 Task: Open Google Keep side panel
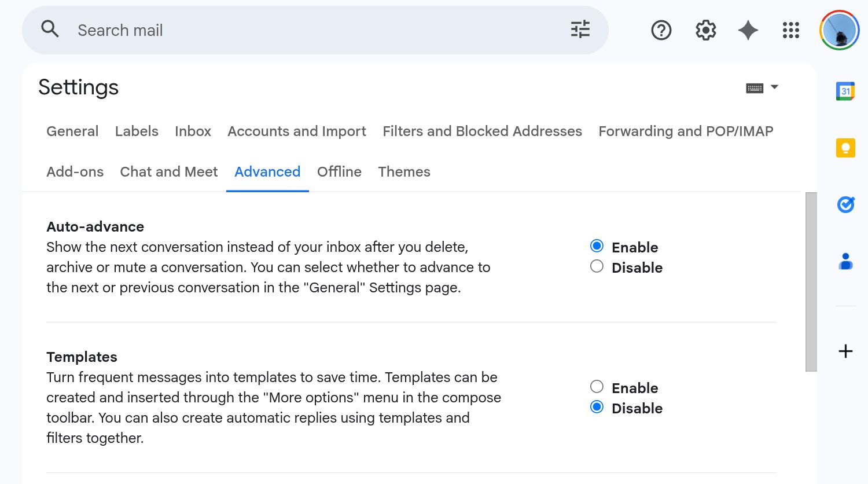tap(845, 148)
